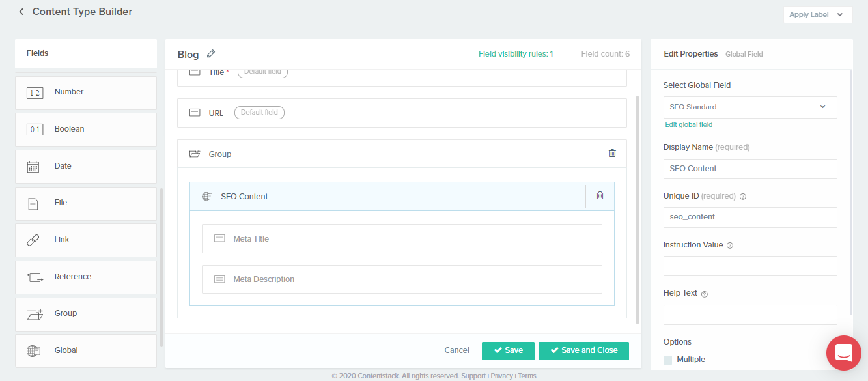Click the Default field tag on URL row

coord(259,113)
